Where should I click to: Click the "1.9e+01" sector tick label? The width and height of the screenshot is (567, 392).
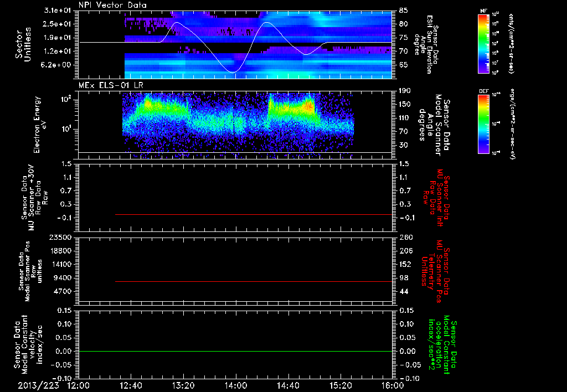click(x=58, y=38)
